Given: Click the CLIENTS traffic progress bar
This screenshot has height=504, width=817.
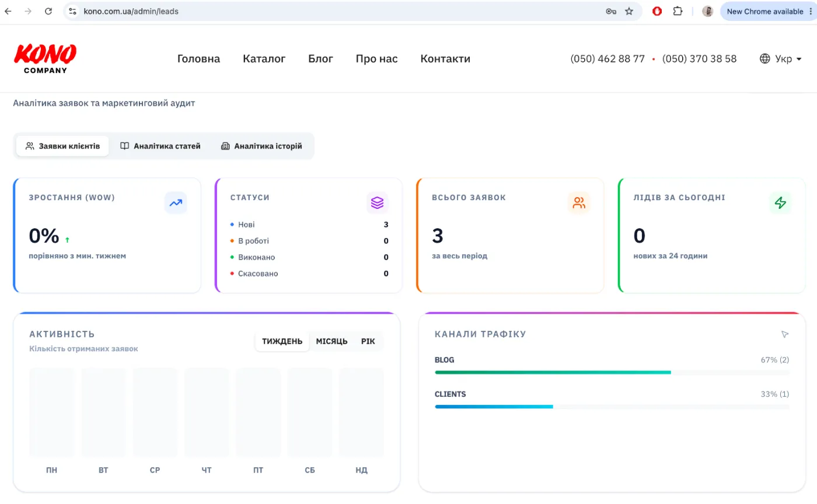Looking at the screenshot, I should pyautogui.click(x=612, y=407).
